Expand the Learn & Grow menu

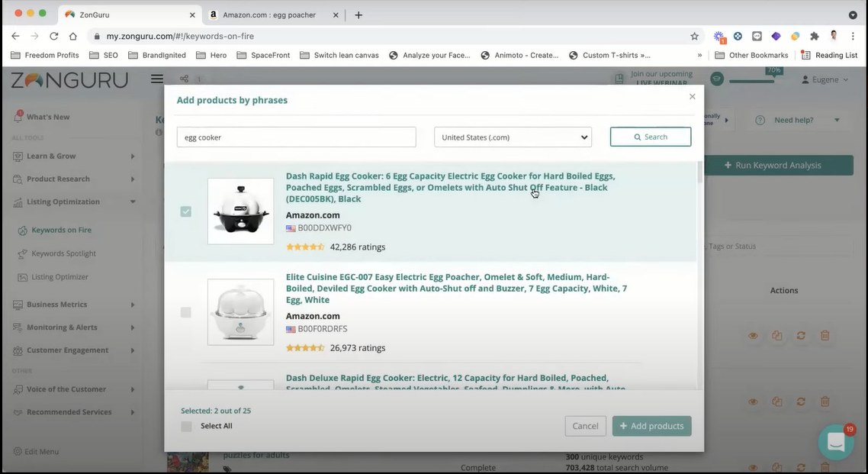tap(74, 156)
